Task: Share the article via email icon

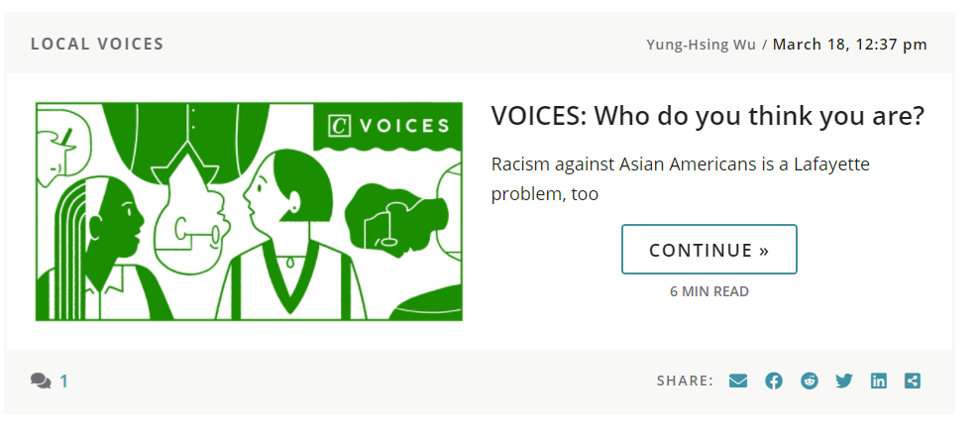Action: click(x=738, y=381)
